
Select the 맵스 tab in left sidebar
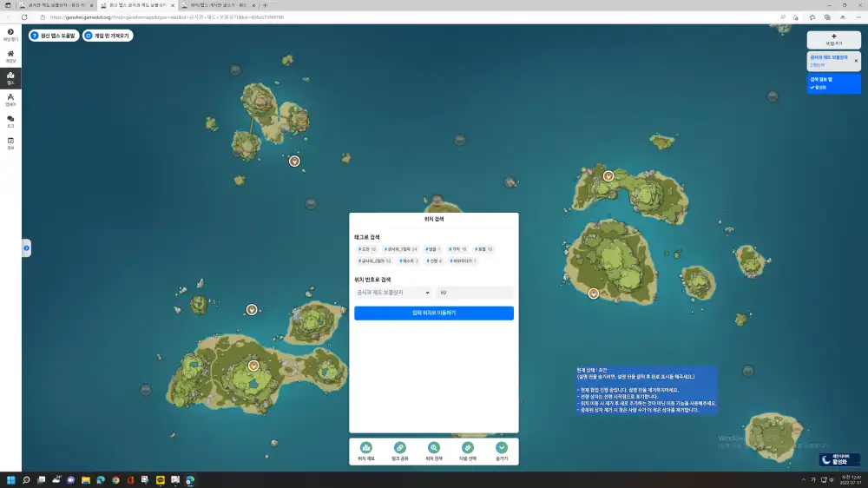click(x=10, y=77)
